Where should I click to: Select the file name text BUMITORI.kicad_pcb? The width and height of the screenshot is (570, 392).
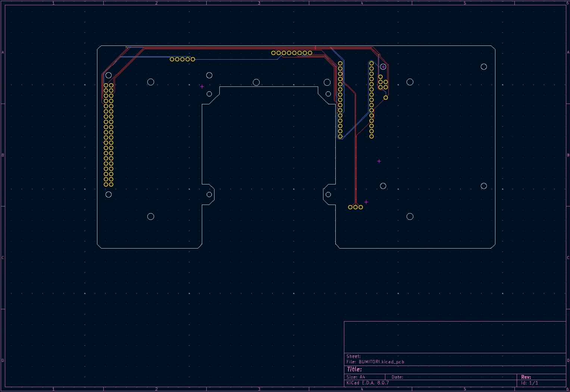tap(381, 362)
